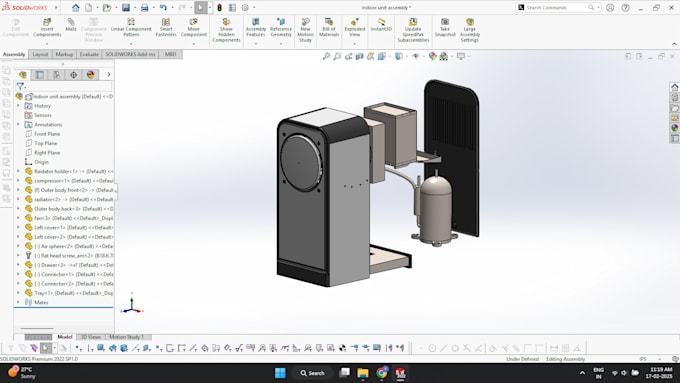The height and width of the screenshot is (383, 680).
Task: Select the Mate tool
Action: [x=71, y=22]
